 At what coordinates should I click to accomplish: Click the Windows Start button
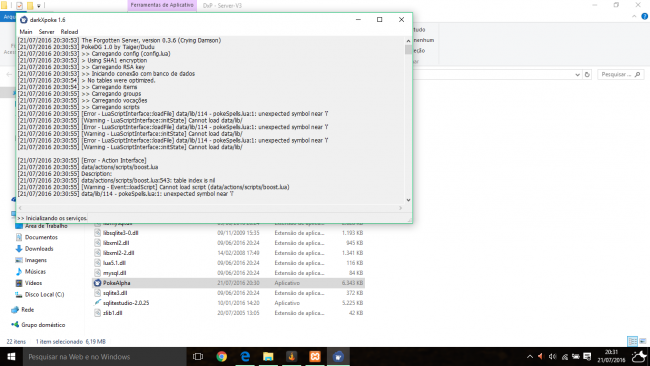point(11,357)
